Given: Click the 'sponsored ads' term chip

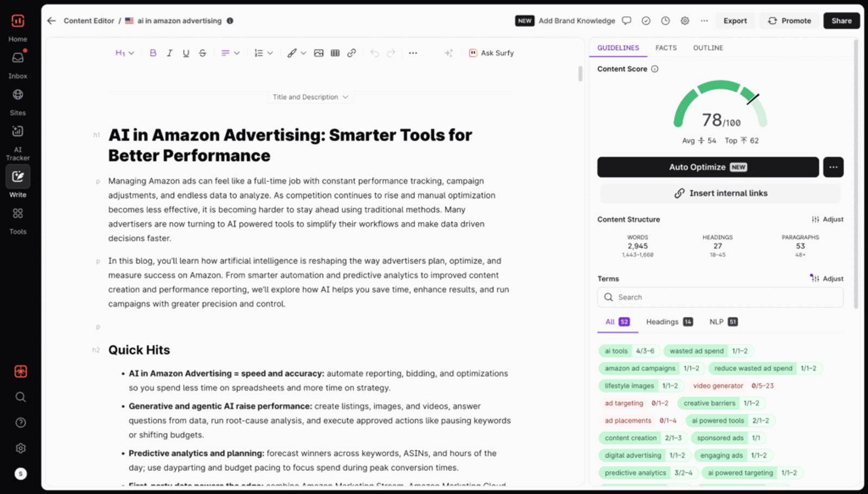Looking at the screenshot, I should pyautogui.click(x=729, y=438).
